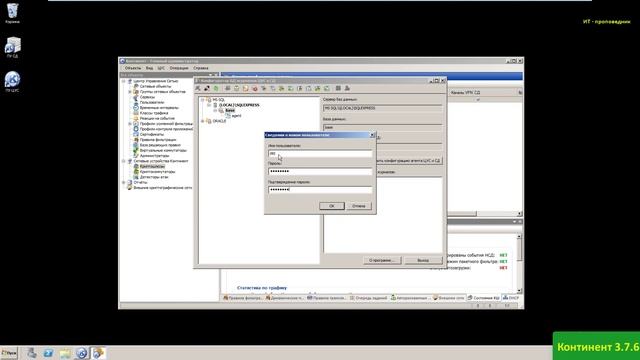
Task: Select Администраторы in the tree
Action: point(154,156)
